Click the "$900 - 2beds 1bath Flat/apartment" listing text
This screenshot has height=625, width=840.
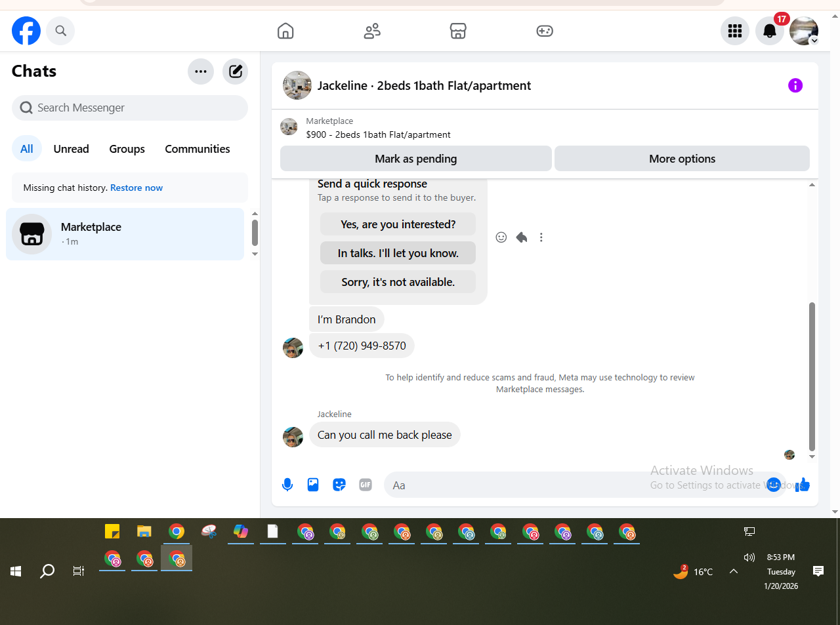pyautogui.click(x=378, y=134)
